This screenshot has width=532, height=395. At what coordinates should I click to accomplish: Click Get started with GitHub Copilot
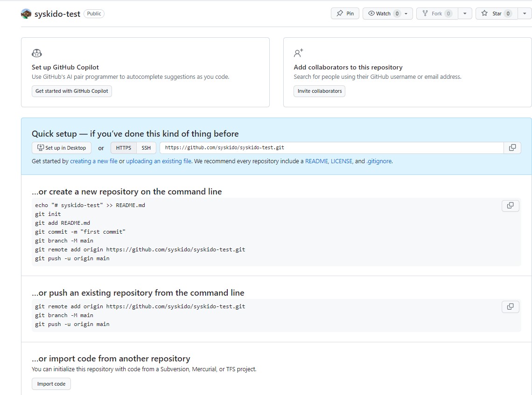(71, 91)
